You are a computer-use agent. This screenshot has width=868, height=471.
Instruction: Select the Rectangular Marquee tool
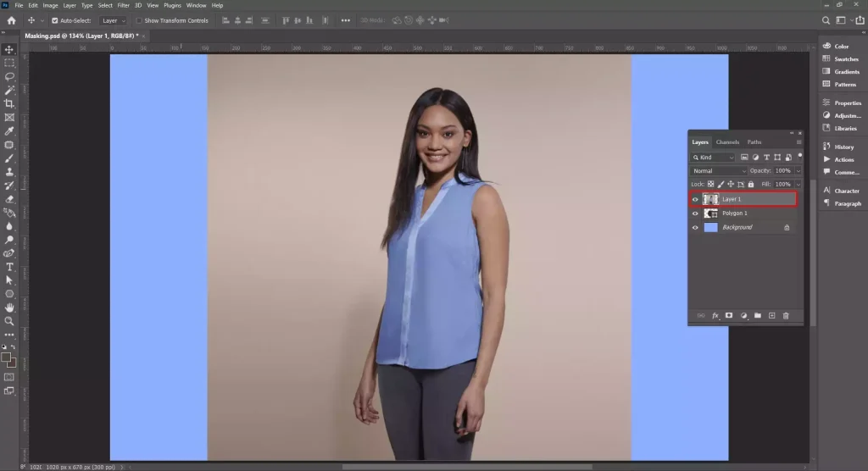(9, 63)
